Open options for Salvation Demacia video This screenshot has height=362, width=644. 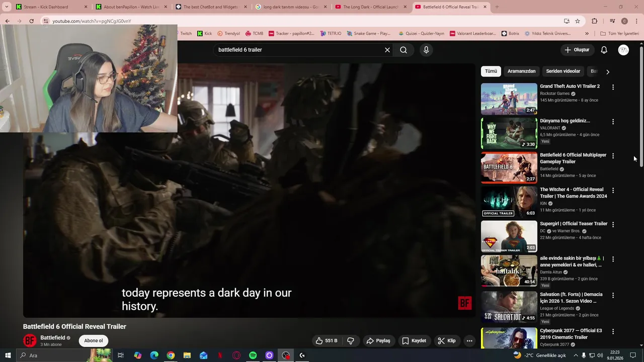click(613, 295)
